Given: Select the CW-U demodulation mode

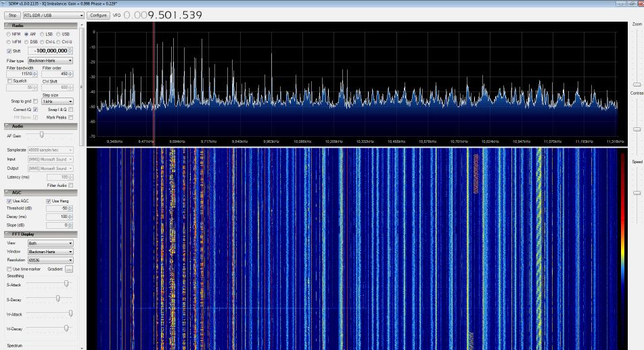Looking at the screenshot, I should [x=58, y=42].
